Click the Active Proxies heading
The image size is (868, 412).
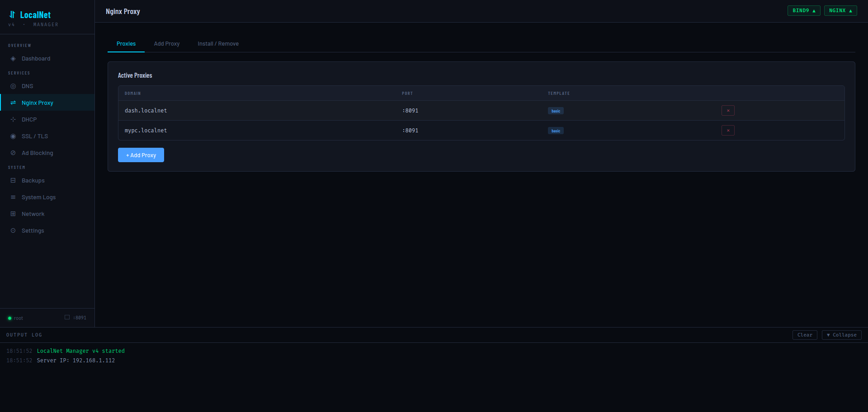click(135, 75)
